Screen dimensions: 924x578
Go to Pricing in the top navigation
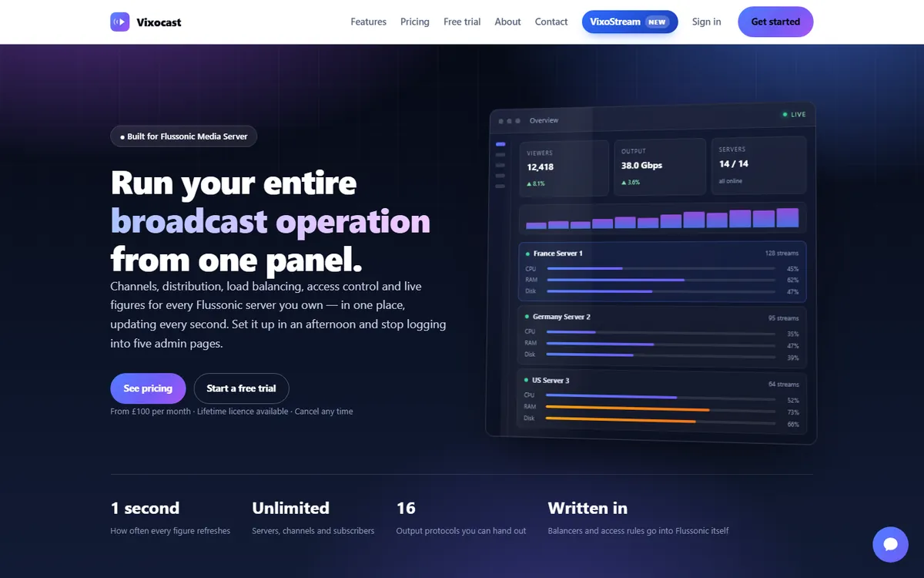(415, 22)
